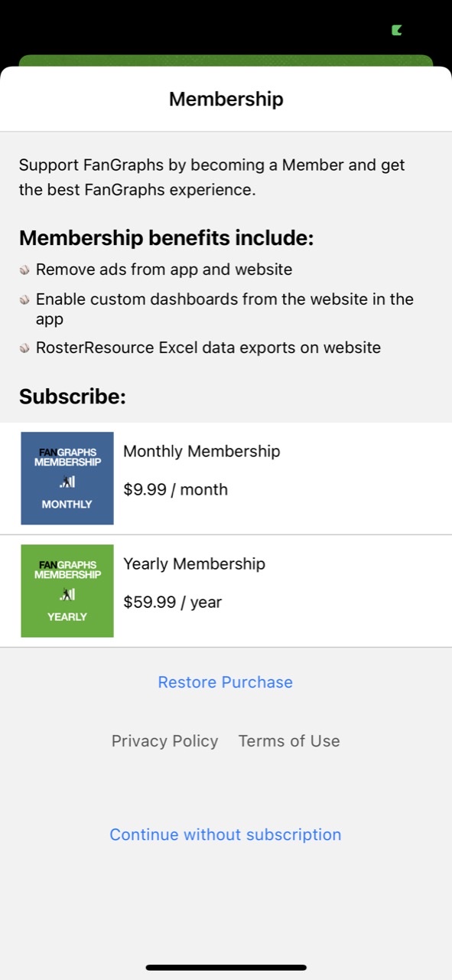Tap the Subscribe: heading
Image resolution: width=452 pixels, height=980 pixels.
(x=73, y=397)
